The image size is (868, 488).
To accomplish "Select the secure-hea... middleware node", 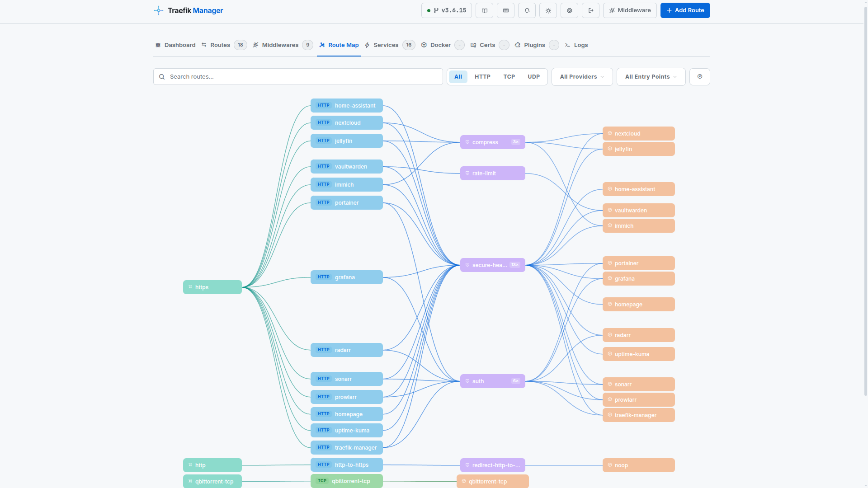I will [x=493, y=265].
